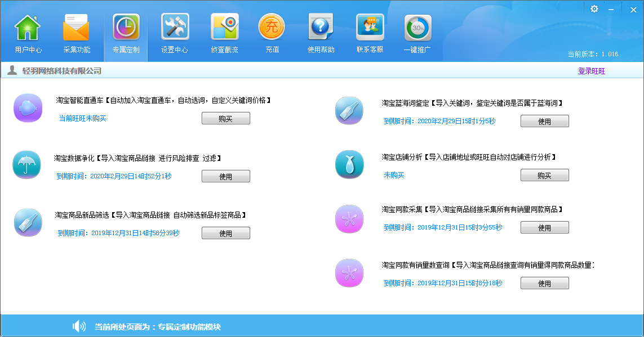Buy 淘宝智能直通车 with the 购买 button
Screen dimensions: 644x337
226,119
